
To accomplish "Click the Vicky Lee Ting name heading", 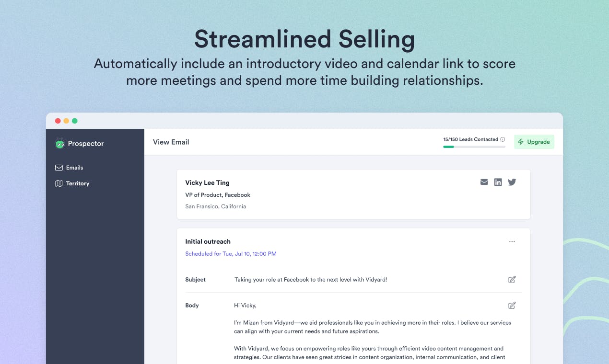I will pyautogui.click(x=208, y=182).
